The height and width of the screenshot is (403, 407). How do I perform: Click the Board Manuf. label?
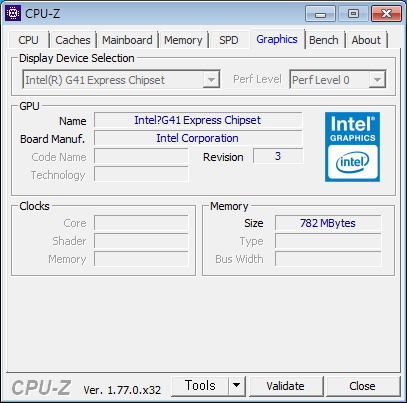tap(52, 139)
